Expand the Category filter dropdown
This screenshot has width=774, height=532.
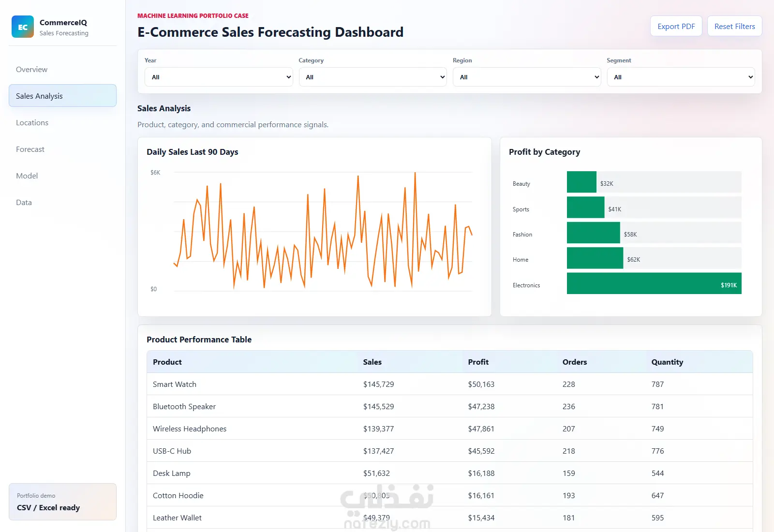pos(372,77)
